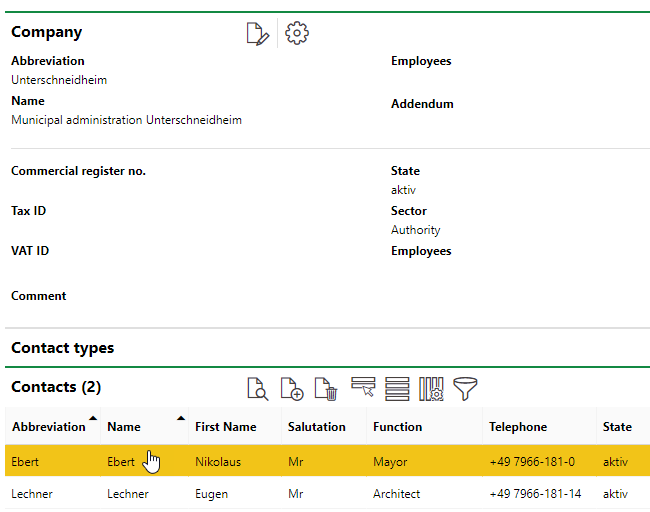The image size is (650, 512).
Task: Switch to the list rows view icon
Action: (397, 389)
